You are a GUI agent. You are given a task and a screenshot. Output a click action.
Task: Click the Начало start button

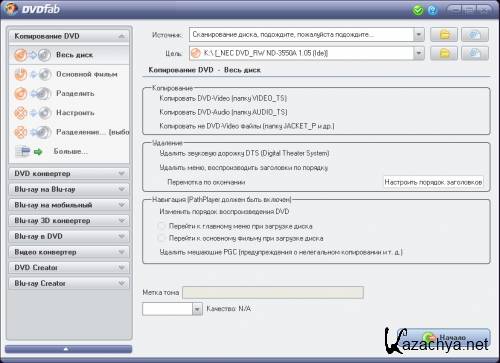pos(444,338)
